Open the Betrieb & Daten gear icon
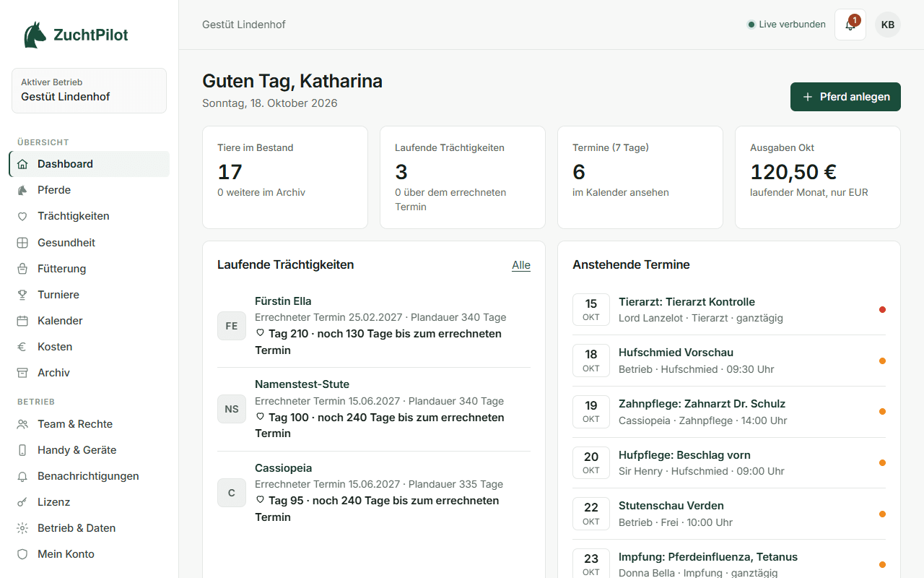The height and width of the screenshot is (578, 924). (22, 528)
